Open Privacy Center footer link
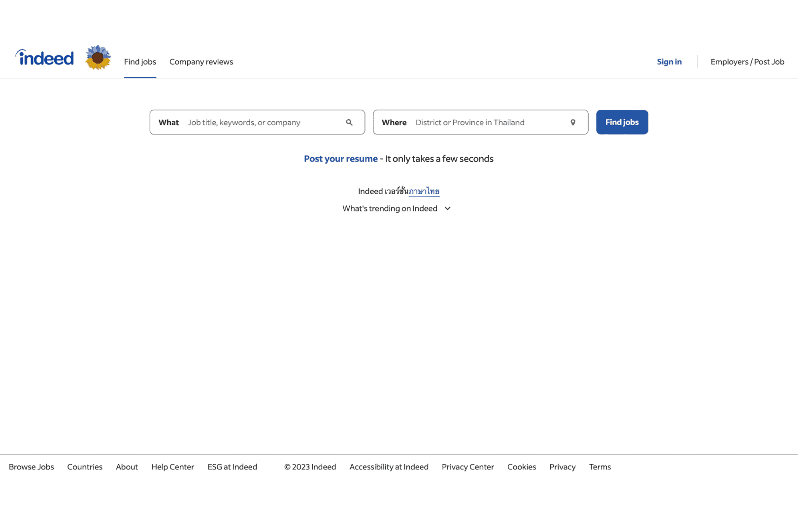798x532 pixels. [467, 467]
